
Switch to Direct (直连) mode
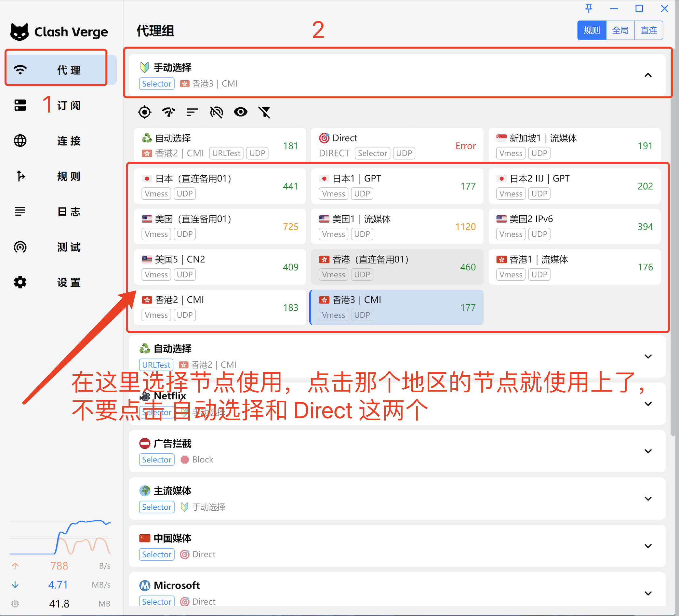(648, 30)
